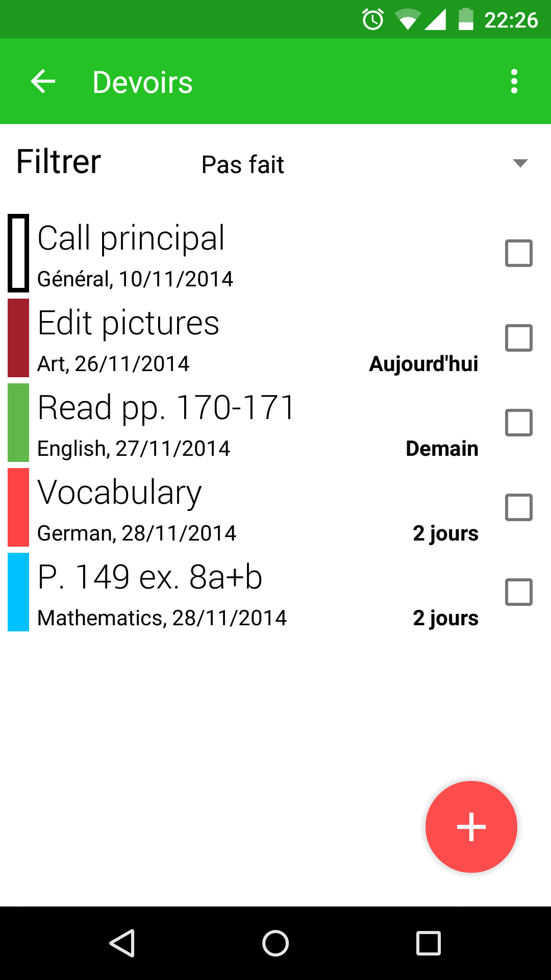Image resolution: width=551 pixels, height=980 pixels.
Task: Tap the alarm clock status bar icon
Action: tap(373, 20)
